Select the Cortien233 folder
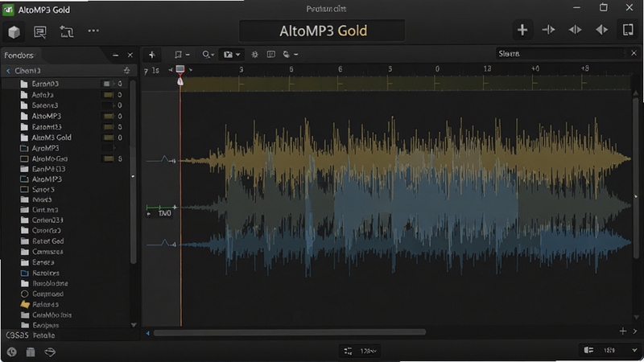Screen dimensions: 644x362 tap(47, 220)
